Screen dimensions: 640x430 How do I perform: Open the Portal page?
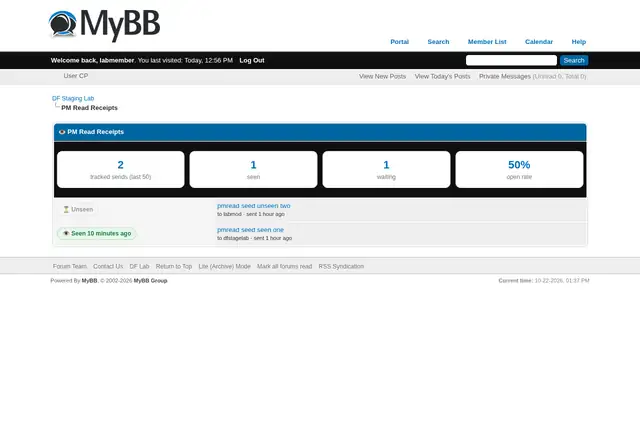[x=399, y=42]
